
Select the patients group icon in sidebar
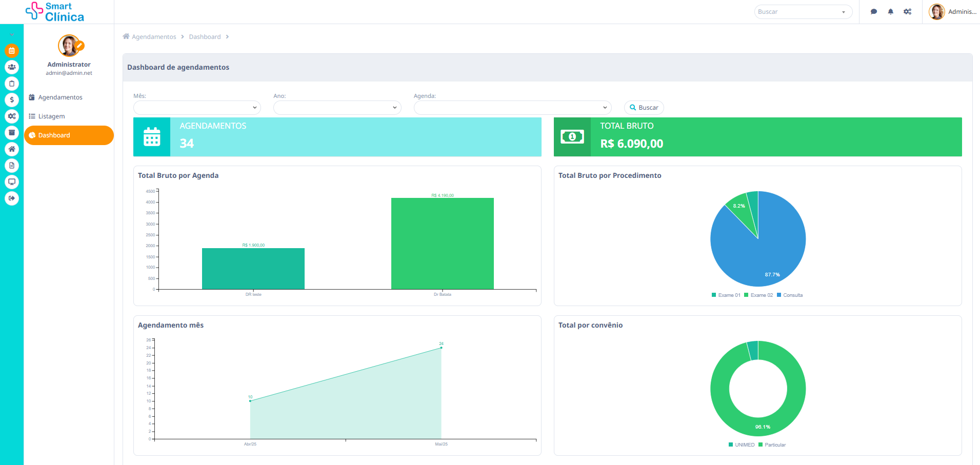(12, 67)
